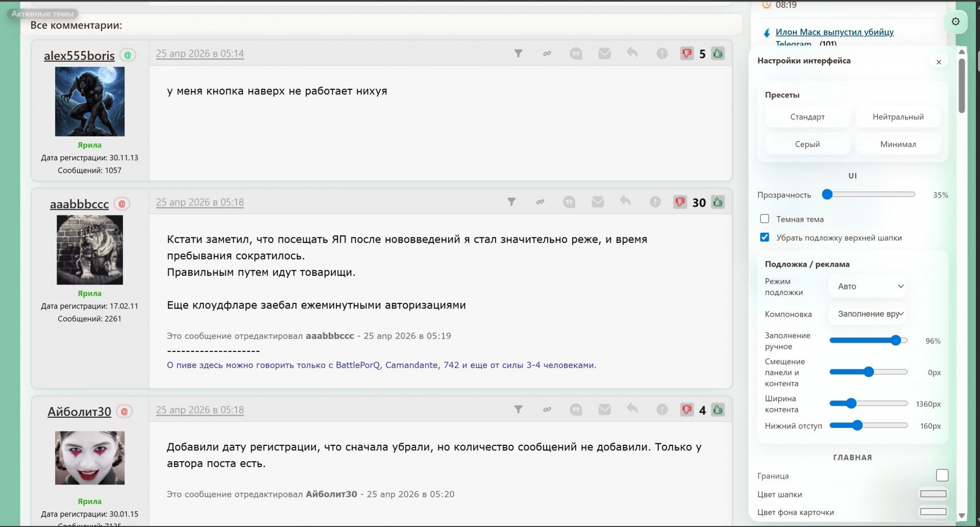
Task: Enable the Темная тема checkbox
Action: [765, 219]
